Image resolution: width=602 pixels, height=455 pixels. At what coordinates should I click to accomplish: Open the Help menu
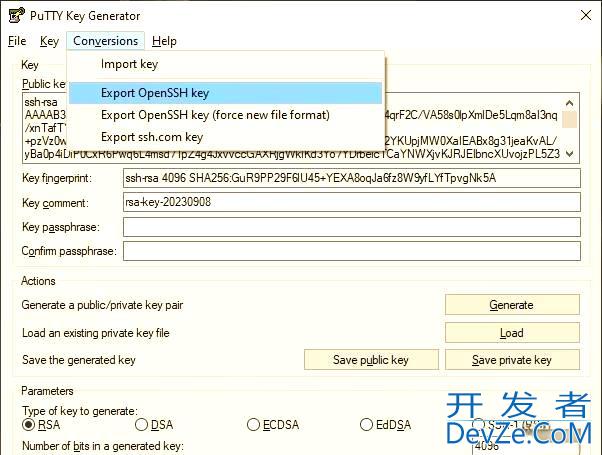164,41
